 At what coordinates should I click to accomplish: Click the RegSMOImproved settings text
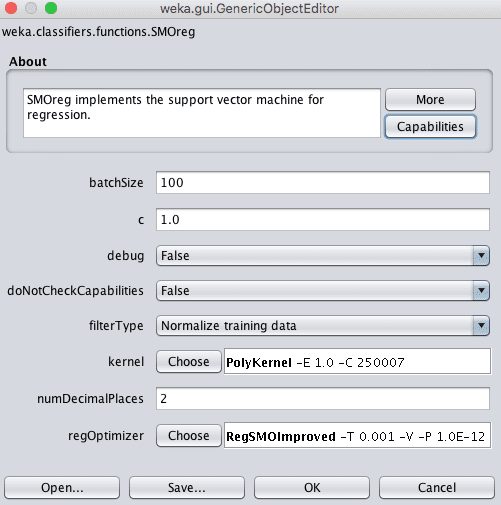357,436
